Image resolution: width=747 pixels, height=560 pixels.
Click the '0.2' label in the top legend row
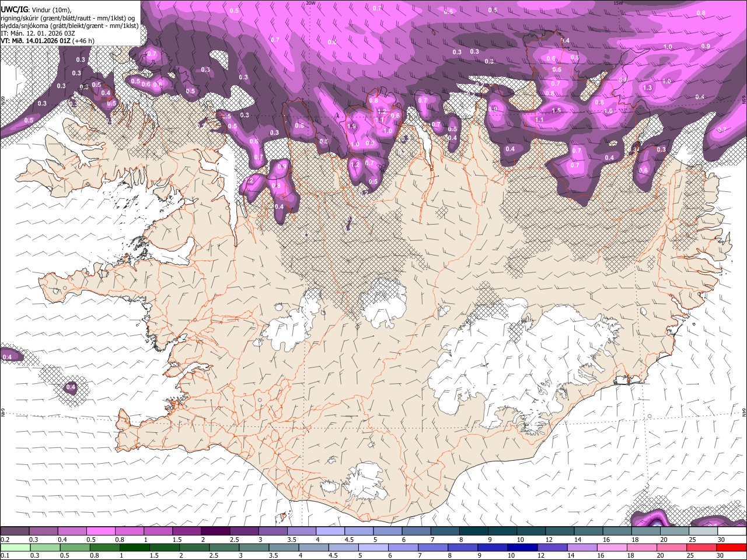pyautogui.click(x=5, y=540)
